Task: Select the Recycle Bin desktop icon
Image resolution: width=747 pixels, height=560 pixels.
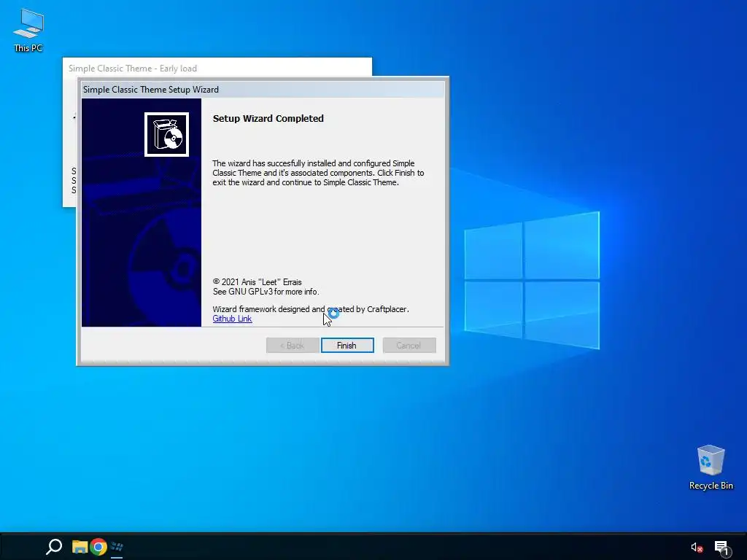Action: [x=711, y=467]
